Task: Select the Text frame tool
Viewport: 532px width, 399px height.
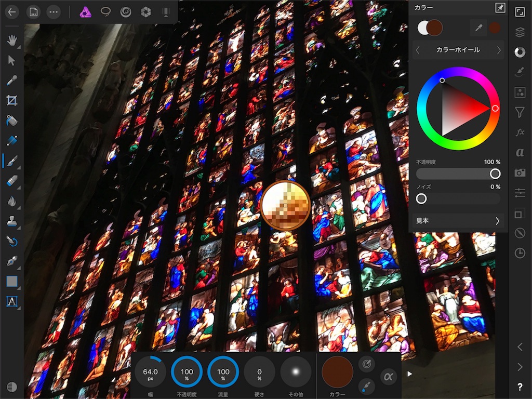Action: pos(12,301)
